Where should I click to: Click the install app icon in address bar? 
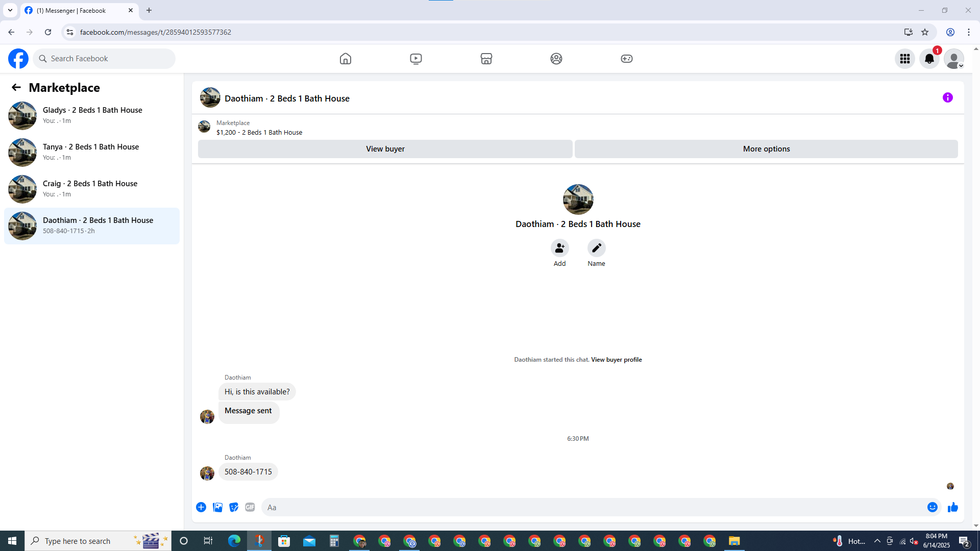[x=908, y=32]
